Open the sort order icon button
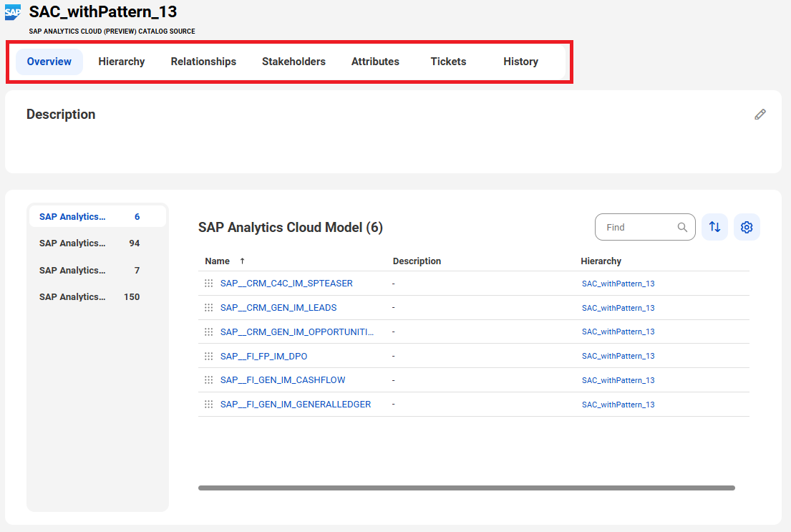The height and width of the screenshot is (532, 791). [714, 227]
